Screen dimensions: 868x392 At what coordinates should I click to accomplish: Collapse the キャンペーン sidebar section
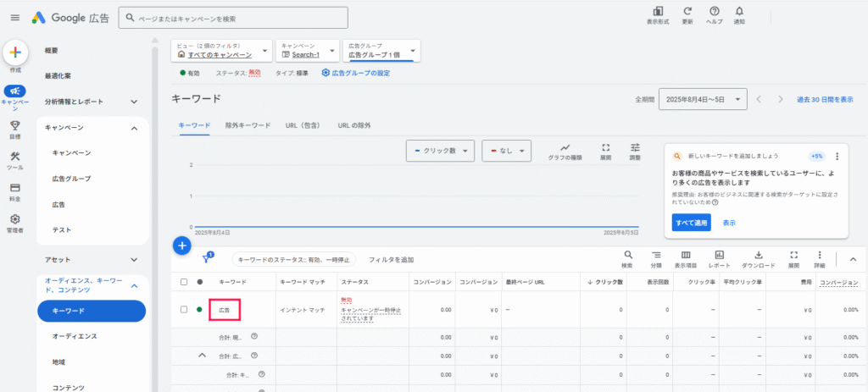tap(134, 128)
